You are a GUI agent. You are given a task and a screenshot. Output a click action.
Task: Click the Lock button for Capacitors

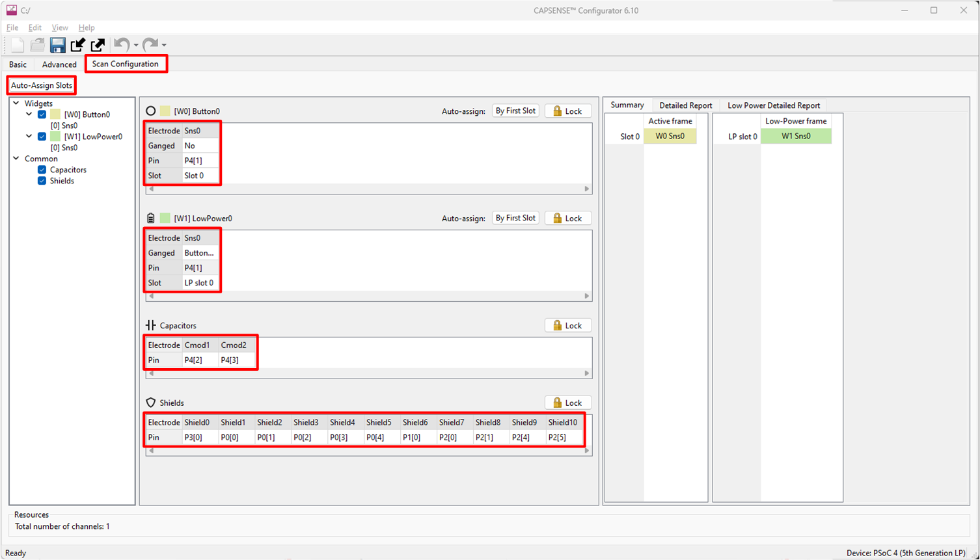568,325
